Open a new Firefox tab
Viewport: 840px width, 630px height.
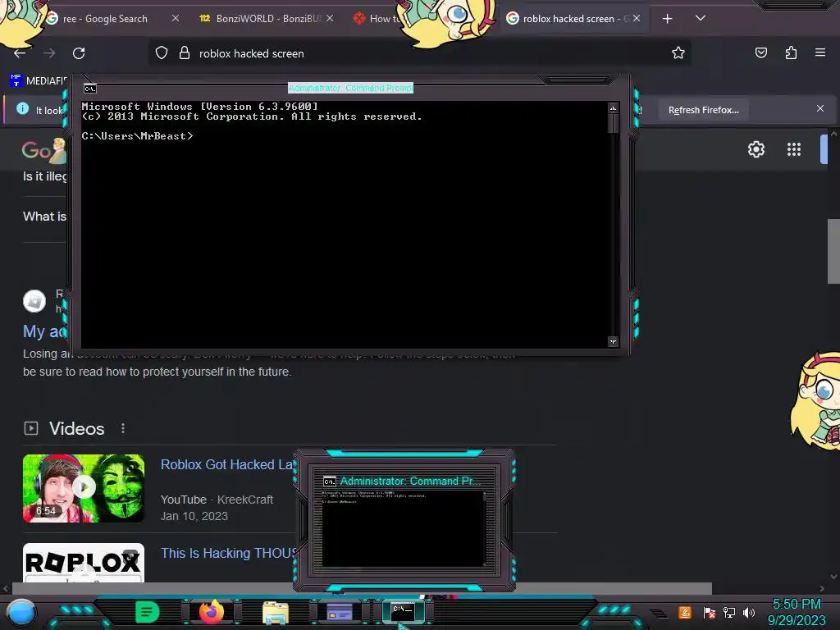667,19
